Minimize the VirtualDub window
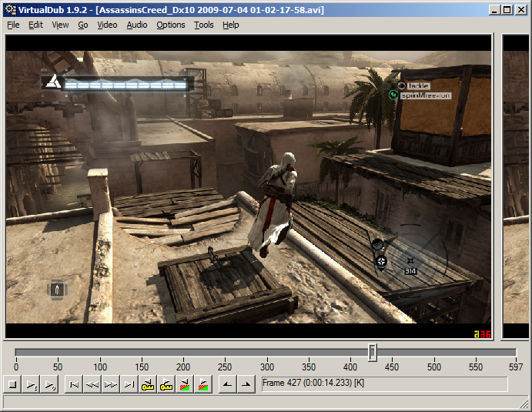 coord(495,10)
